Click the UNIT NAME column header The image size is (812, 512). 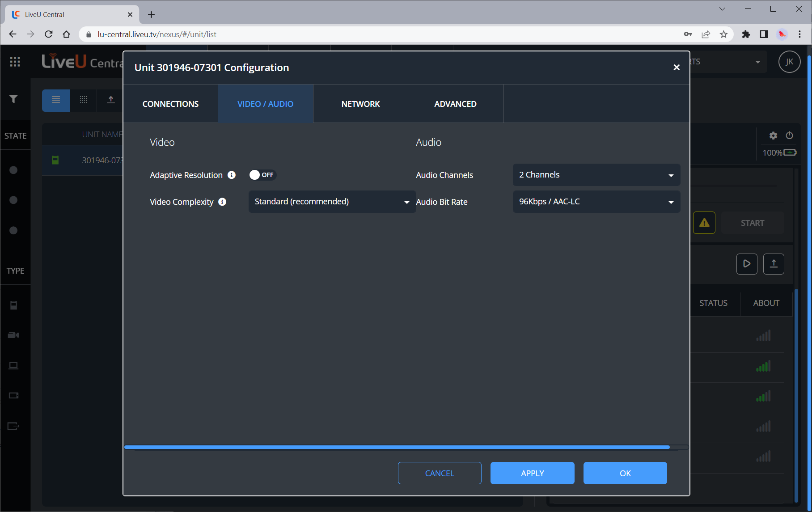coord(102,134)
